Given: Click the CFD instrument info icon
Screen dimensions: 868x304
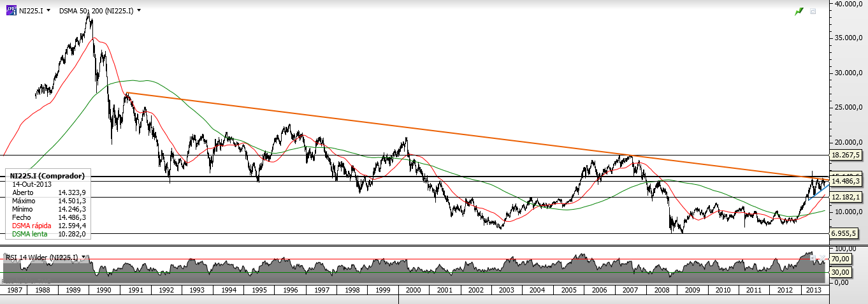Looking at the screenshot, I should (10, 11).
